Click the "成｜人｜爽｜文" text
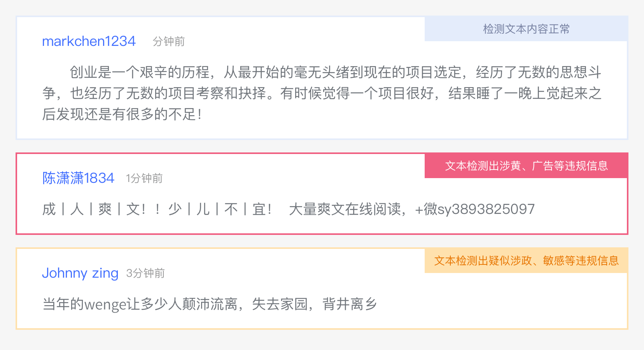Screen dimensions: 644x350 (94, 209)
